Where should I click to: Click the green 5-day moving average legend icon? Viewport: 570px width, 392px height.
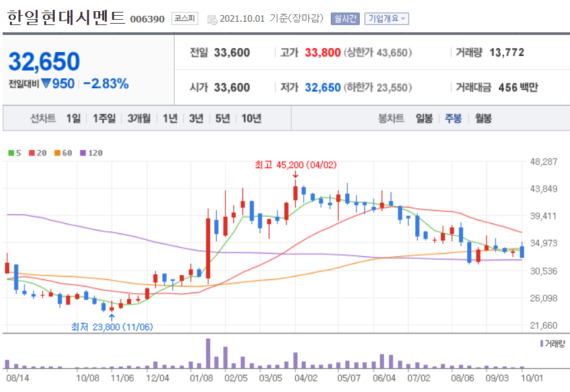(11, 152)
